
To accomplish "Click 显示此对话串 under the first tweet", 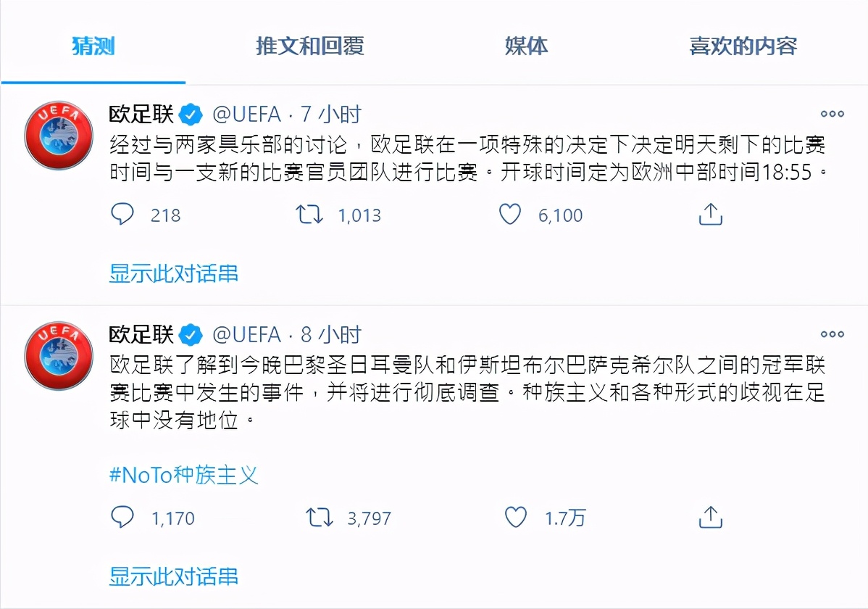I will click(172, 274).
